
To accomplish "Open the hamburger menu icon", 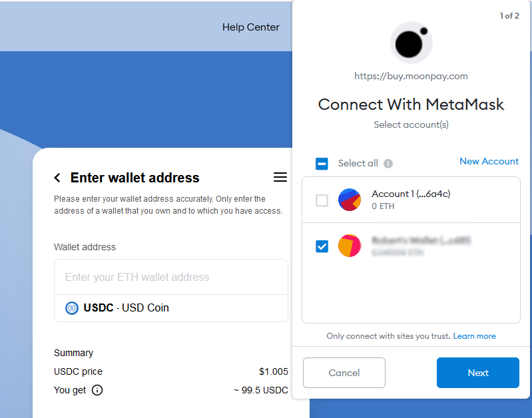I will (x=280, y=177).
